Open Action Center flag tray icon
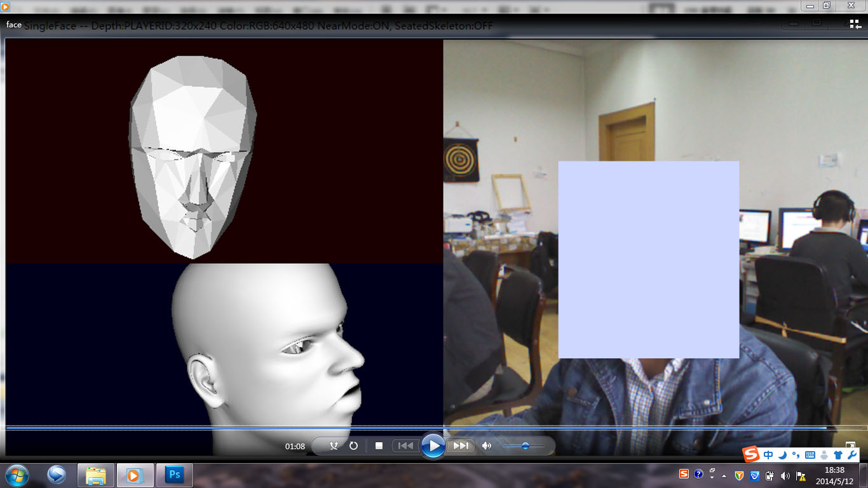Screen dimensions: 868x488 click(801, 475)
